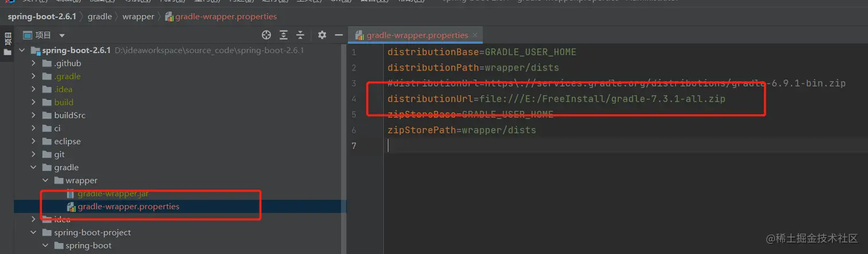The image size is (868, 254).
Task: Click the zipStoreBase=GRADLE_USER_HOME line
Action: [470, 114]
